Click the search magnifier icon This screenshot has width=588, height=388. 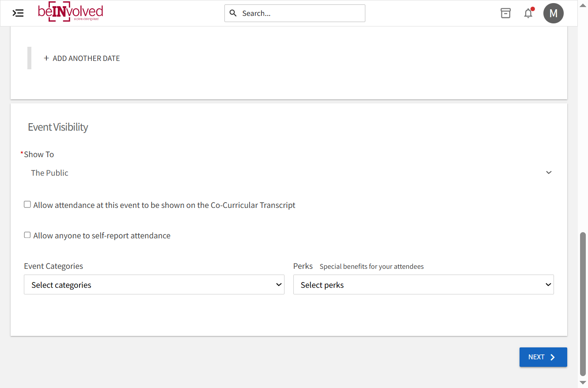pos(233,13)
